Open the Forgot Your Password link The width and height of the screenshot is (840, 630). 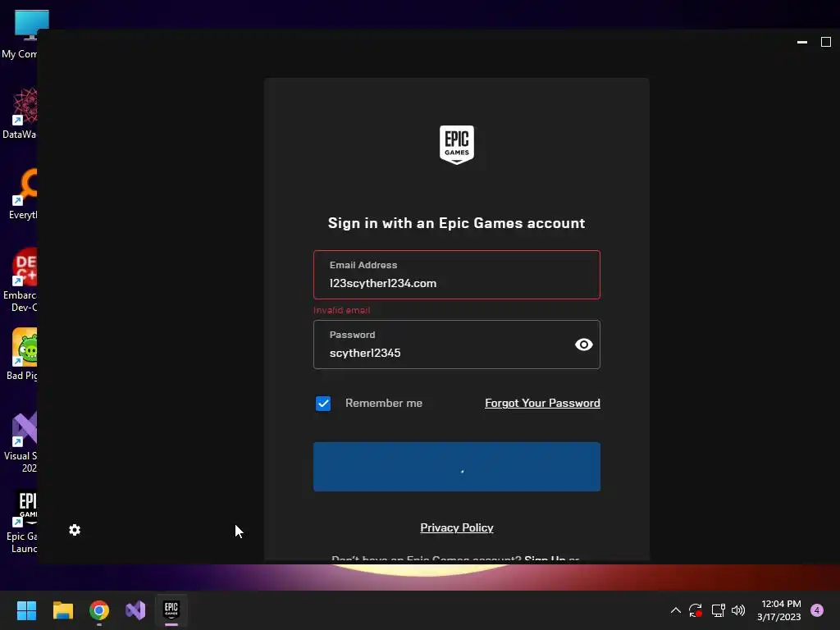542,403
